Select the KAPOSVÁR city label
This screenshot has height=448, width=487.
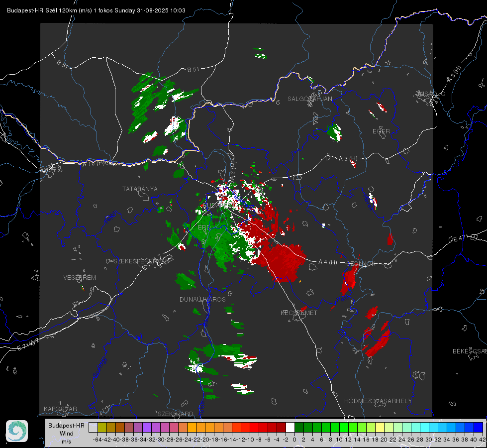point(60,409)
